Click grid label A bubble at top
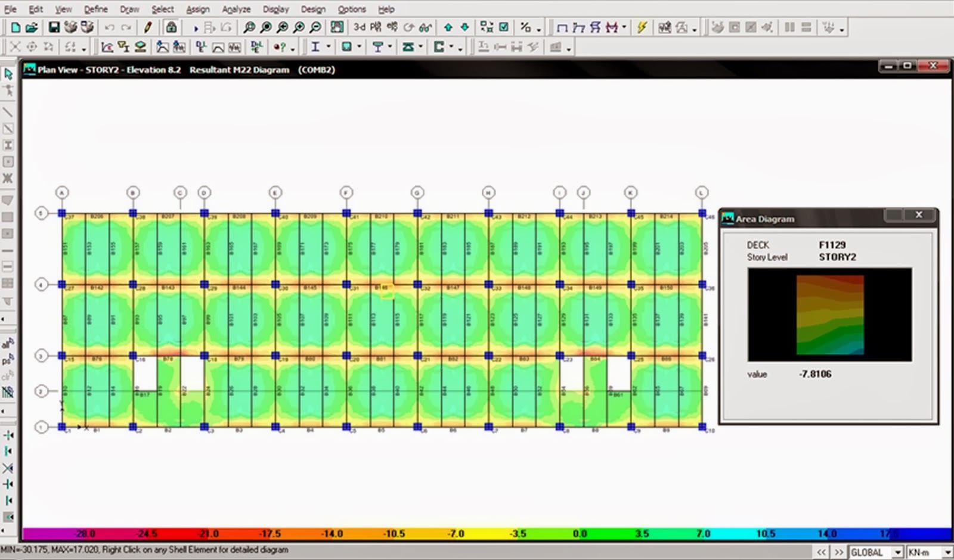The image size is (954, 560). [62, 192]
